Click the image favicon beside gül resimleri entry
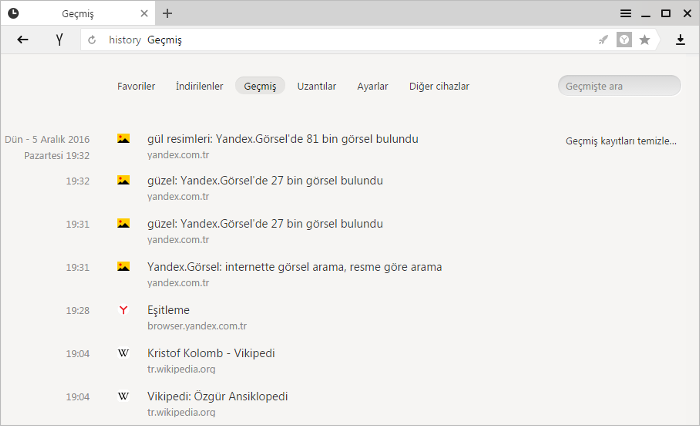Screen dimensions: 700x426 tap(123, 138)
